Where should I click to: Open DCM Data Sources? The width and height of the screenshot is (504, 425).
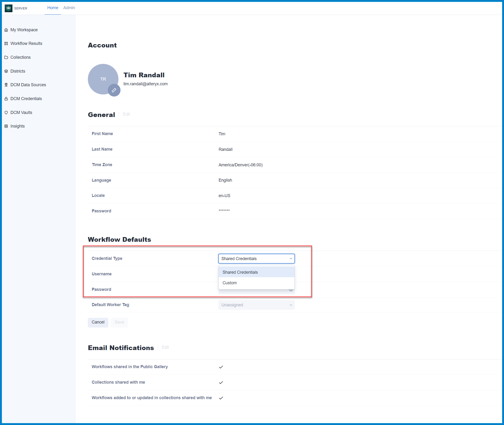pyautogui.click(x=28, y=85)
